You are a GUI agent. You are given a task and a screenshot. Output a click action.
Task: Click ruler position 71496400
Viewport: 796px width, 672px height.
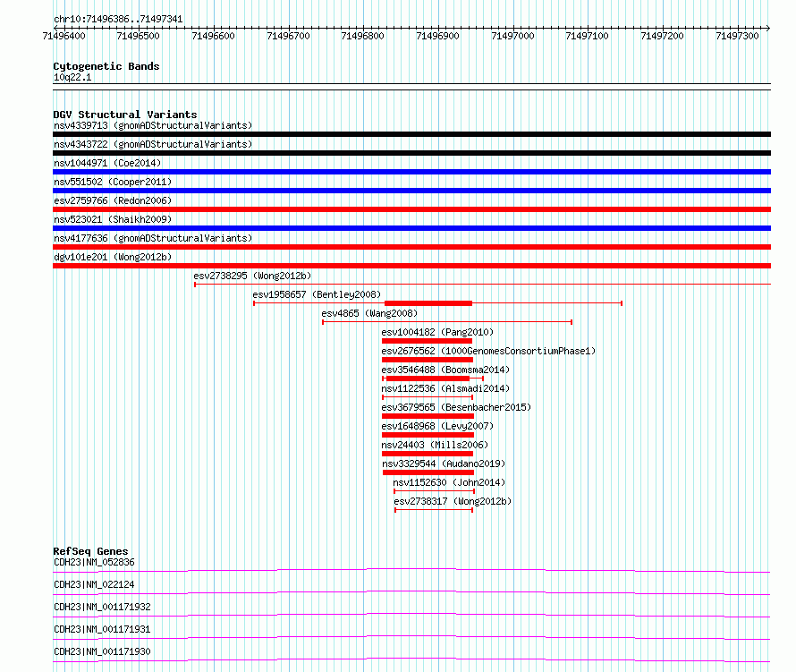pos(64,36)
